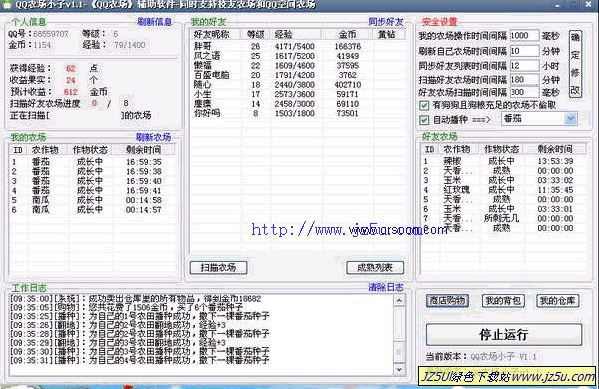Select friend 你好吗 in the list
The width and height of the screenshot is (599, 389).
point(298,113)
